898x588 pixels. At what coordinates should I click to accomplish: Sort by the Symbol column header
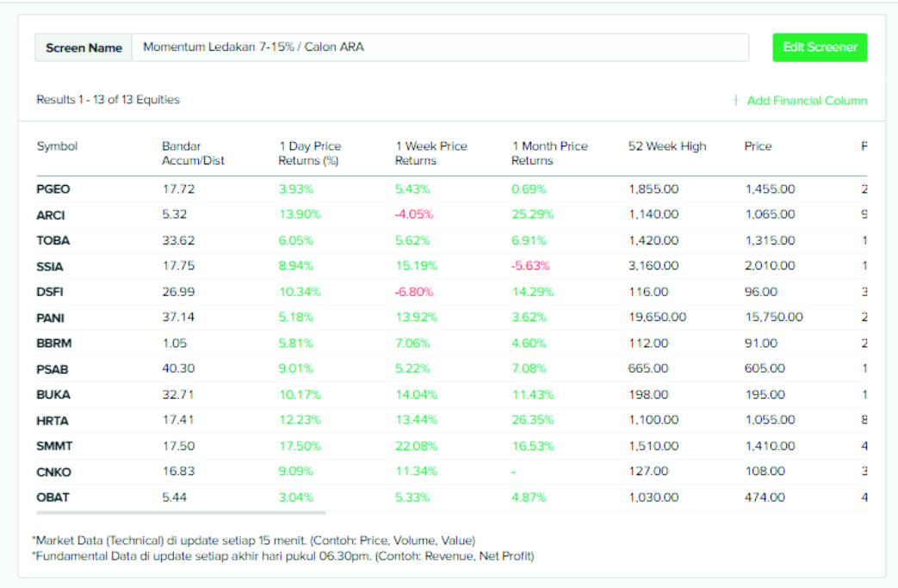tap(57, 146)
